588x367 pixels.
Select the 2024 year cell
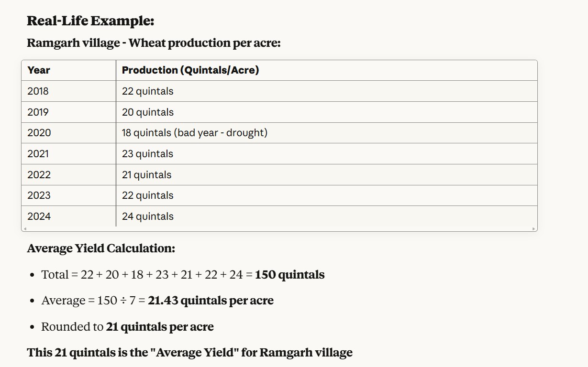pos(39,216)
